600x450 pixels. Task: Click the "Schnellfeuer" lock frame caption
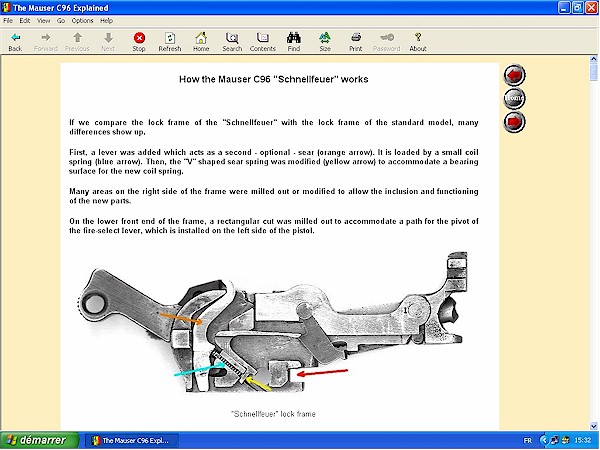click(273, 414)
